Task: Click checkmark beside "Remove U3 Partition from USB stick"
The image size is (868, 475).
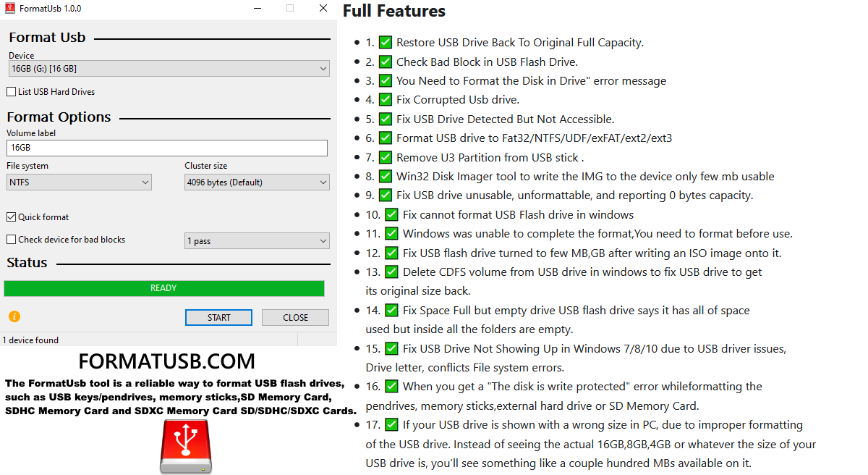Action: click(x=385, y=156)
